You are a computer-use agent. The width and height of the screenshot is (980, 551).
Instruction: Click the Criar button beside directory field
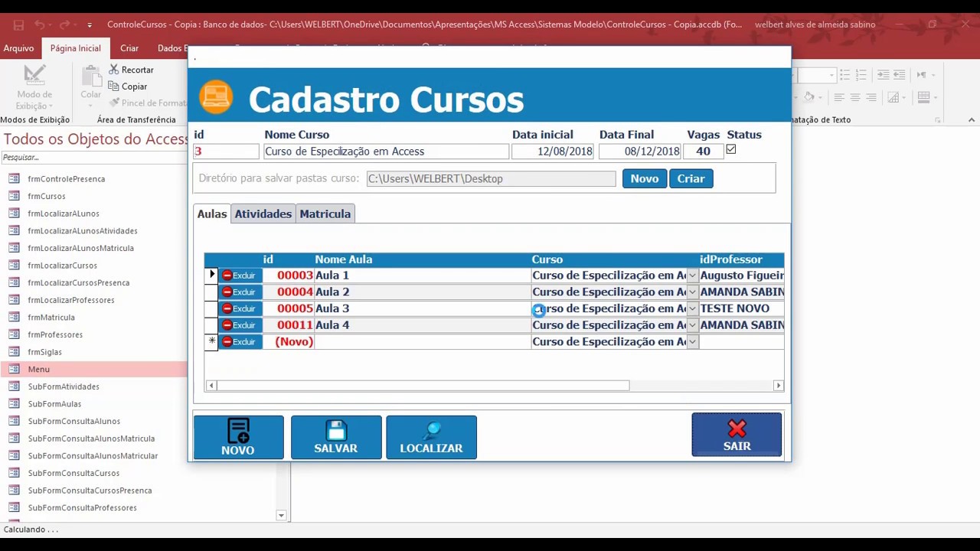(691, 178)
